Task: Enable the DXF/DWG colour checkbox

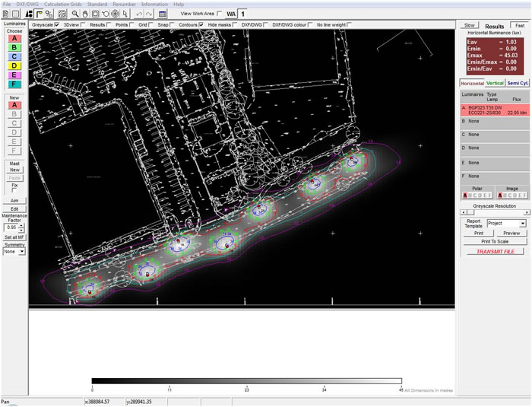Action: 310,25
